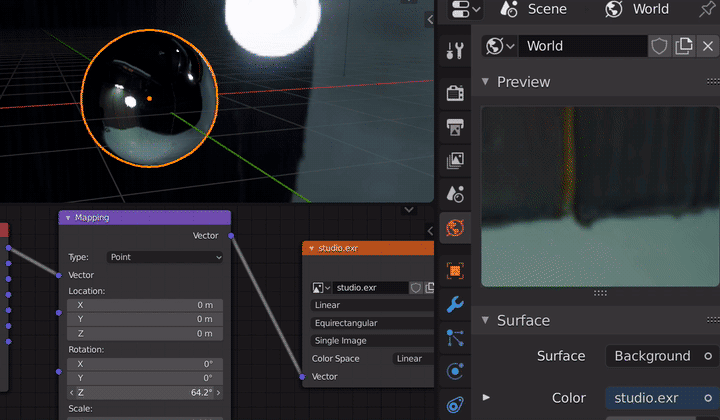The image size is (720, 420).
Task: Open the Tool properties tab
Action: click(x=455, y=50)
